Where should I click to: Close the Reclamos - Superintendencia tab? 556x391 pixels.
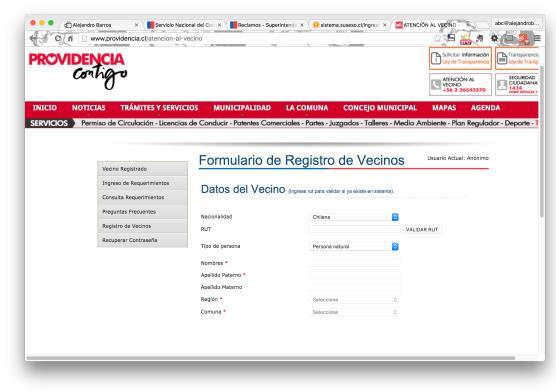point(302,25)
